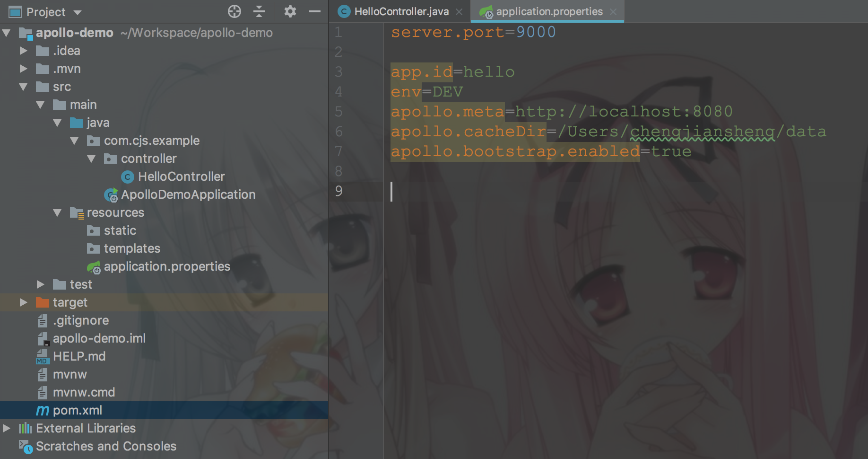Place cursor on server.port=9000 line
The height and width of the screenshot is (459, 868).
pos(473,32)
